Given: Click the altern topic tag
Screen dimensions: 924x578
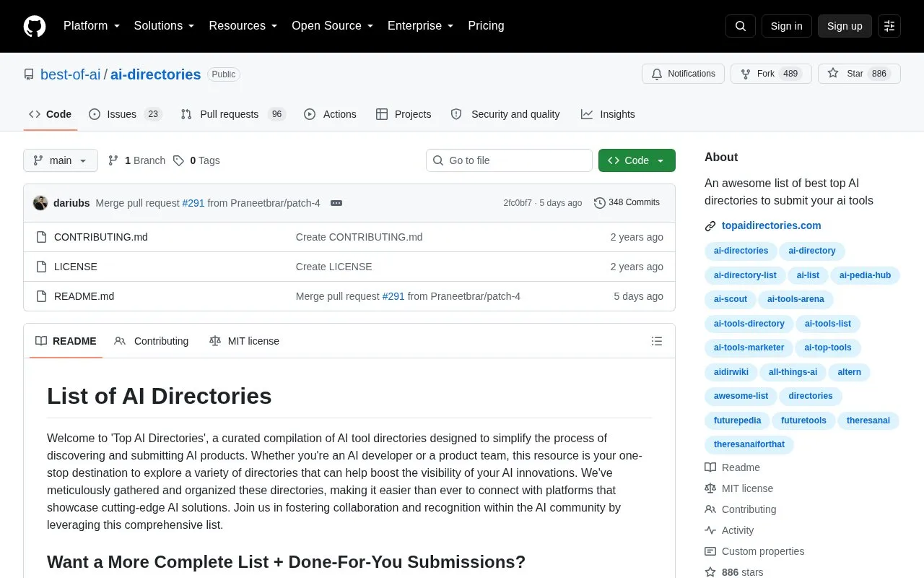Looking at the screenshot, I should 849,372.
